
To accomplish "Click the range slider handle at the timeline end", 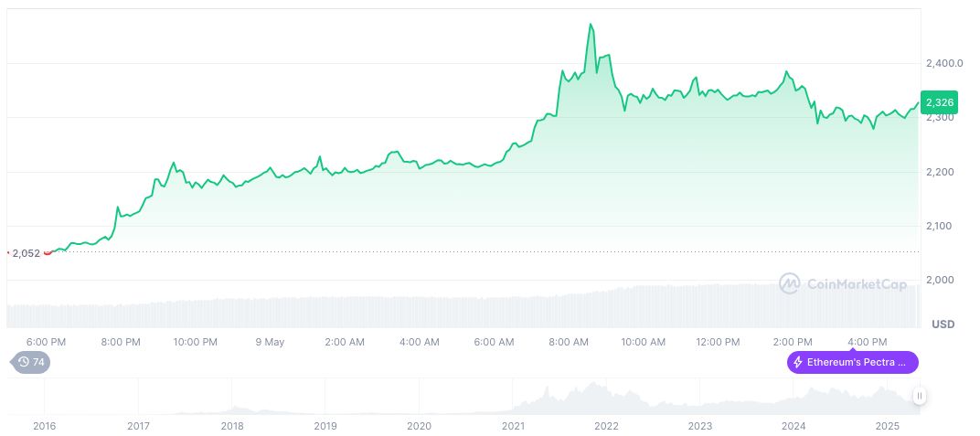I will (x=919, y=396).
